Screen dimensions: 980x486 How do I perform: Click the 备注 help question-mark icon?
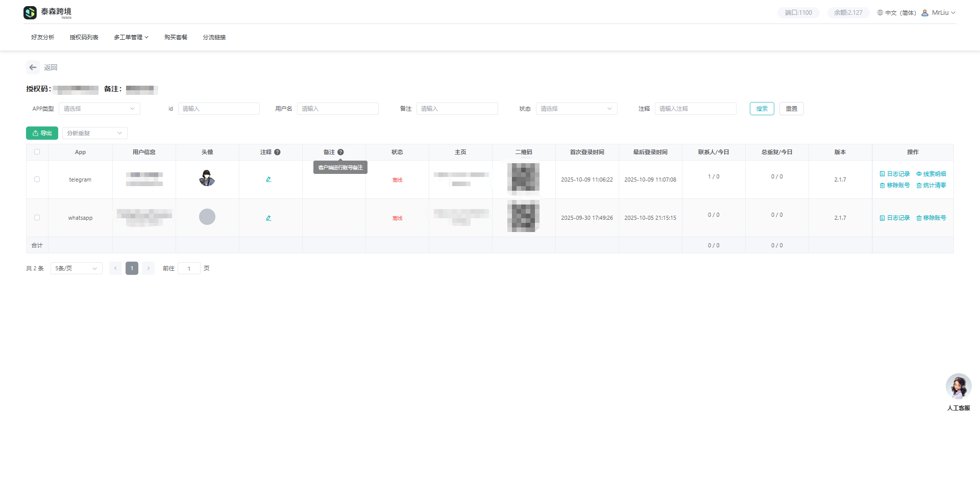340,152
